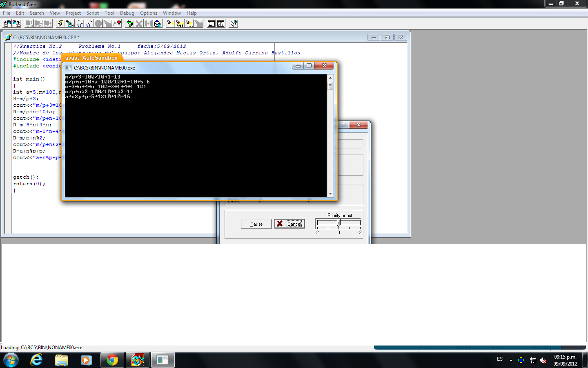The image size is (588, 368).
Task: Set Priority boost slider to zero
Action: click(x=338, y=222)
